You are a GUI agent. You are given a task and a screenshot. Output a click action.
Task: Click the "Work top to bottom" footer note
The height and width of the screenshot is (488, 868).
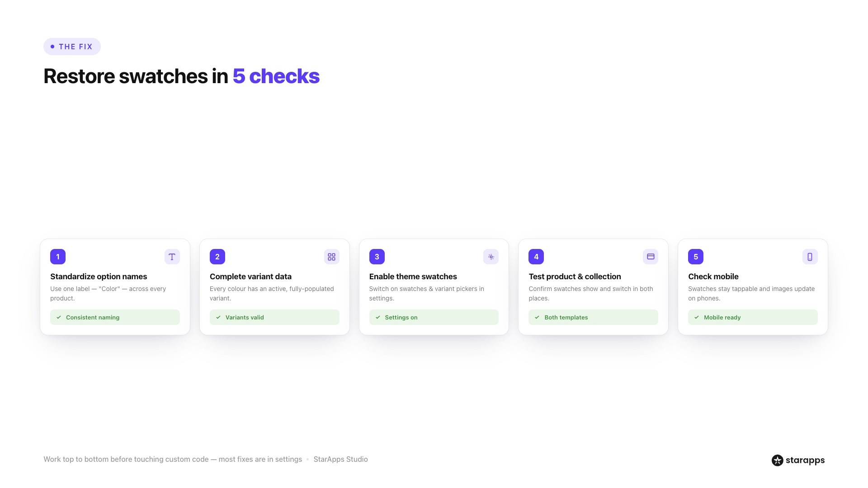click(x=173, y=459)
